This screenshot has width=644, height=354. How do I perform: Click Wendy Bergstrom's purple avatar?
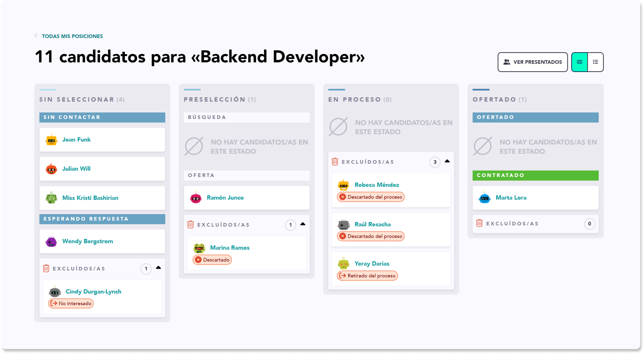(x=51, y=241)
